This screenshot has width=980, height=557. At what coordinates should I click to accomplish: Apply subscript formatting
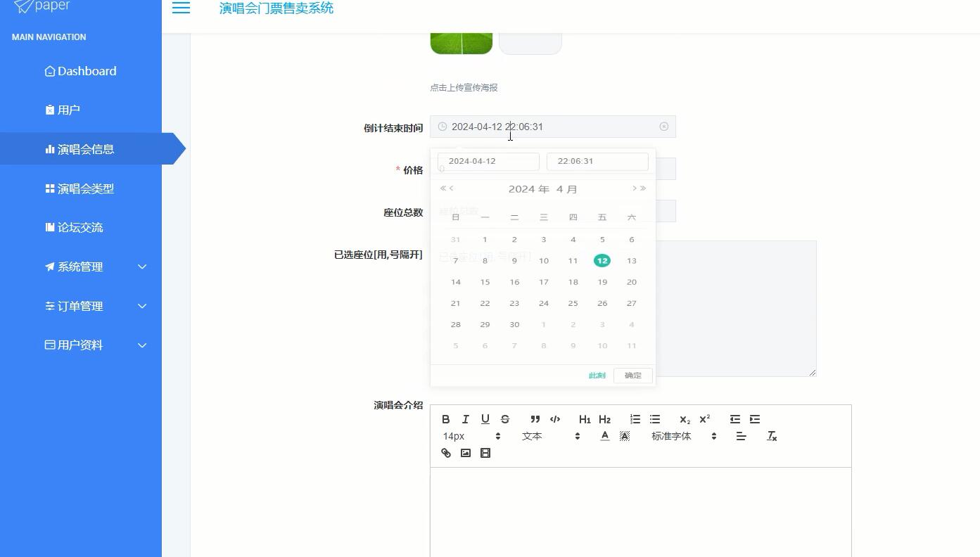[685, 419]
